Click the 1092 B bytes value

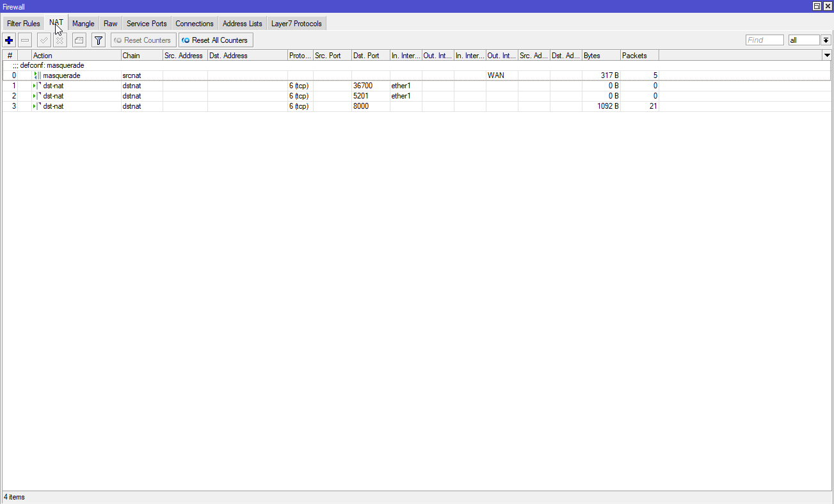pos(608,106)
